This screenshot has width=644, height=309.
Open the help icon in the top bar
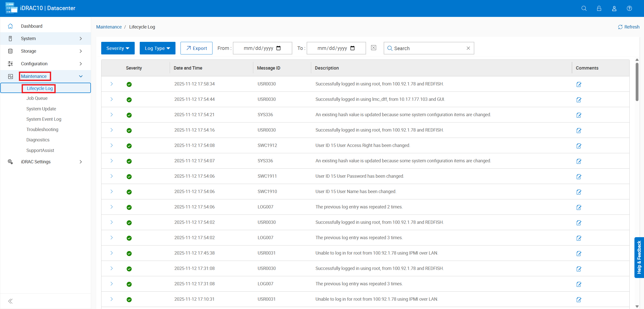(x=629, y=8)
